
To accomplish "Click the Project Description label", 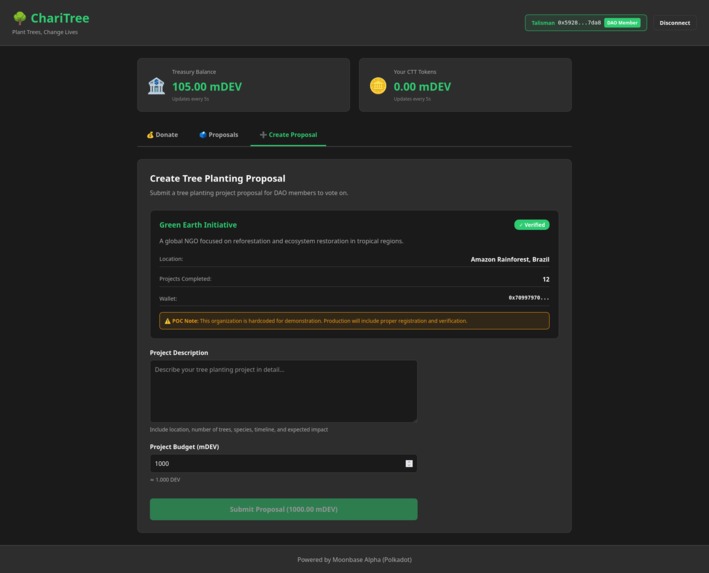I will (179, 353).
